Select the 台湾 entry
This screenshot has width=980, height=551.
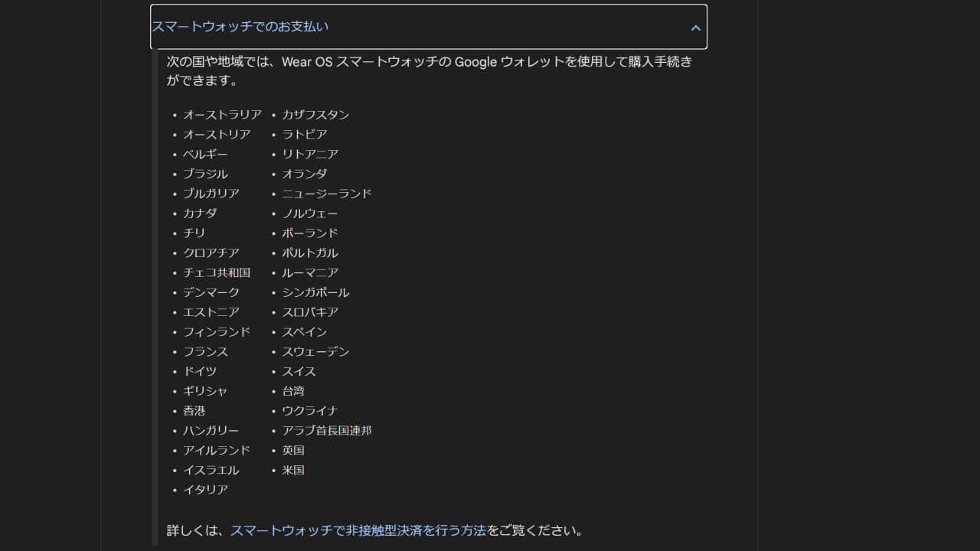(293, 391)
